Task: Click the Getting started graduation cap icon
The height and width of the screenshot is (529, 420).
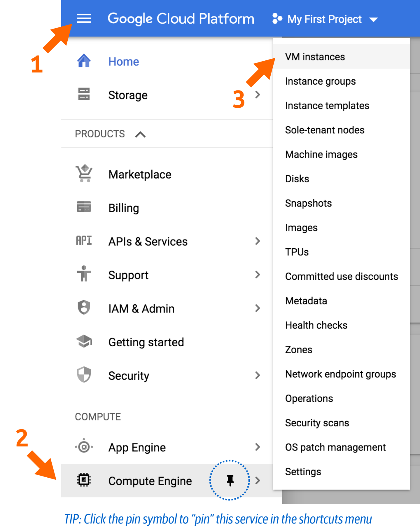Action: (84, 341)
